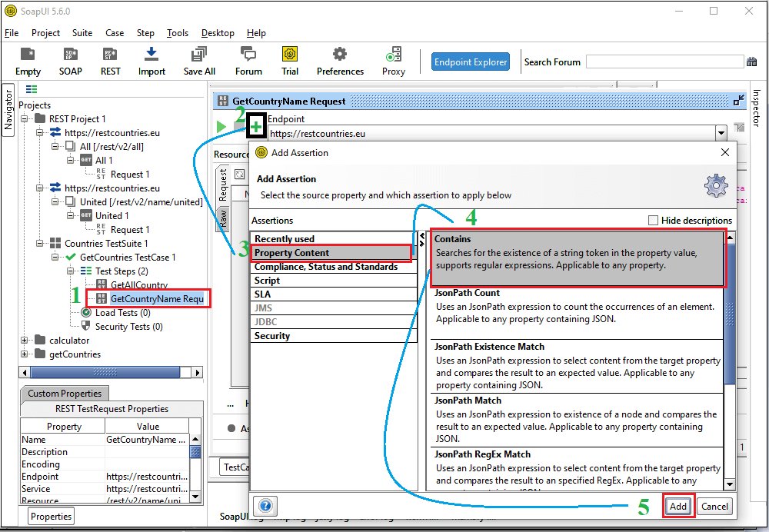
Task: Collapse the Test Steps (2) node
Action: [71, 271]
